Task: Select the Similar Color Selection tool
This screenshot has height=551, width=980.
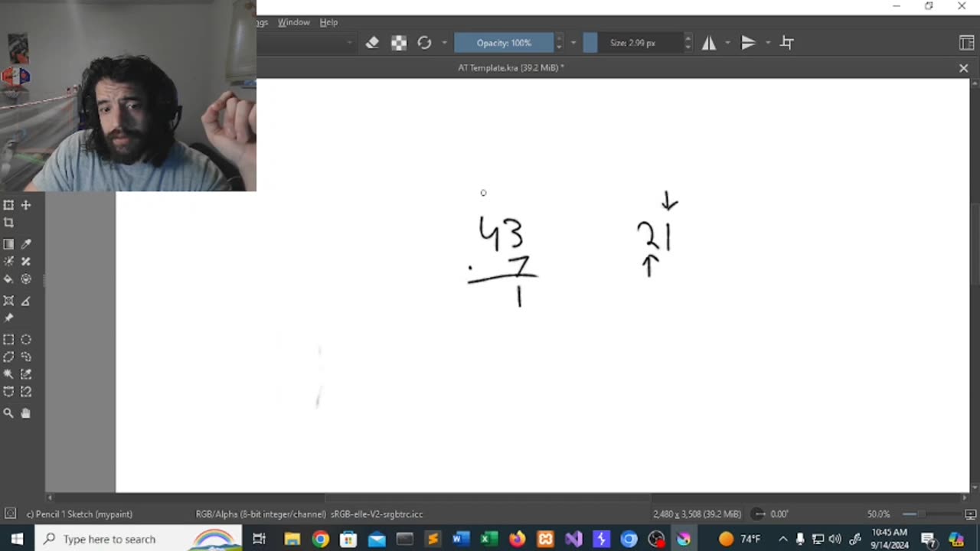Action: pos(26,374)
